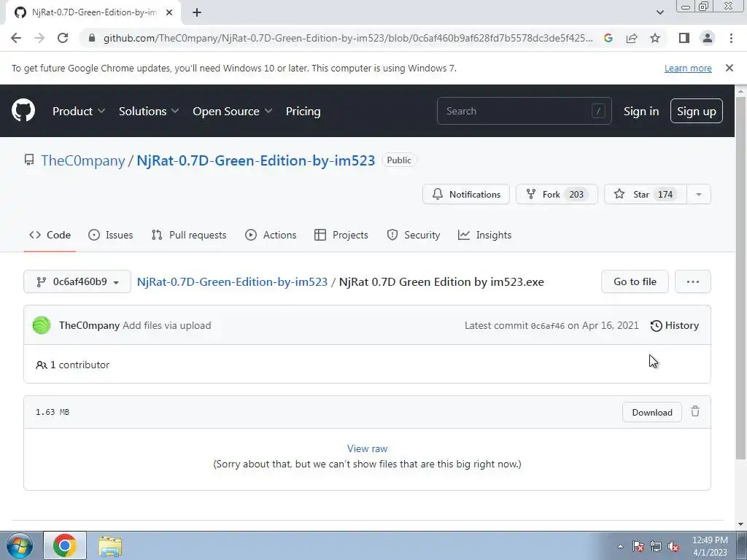Click the breadcrumb repository root link
747x560 pixels.
click(232, 281)
